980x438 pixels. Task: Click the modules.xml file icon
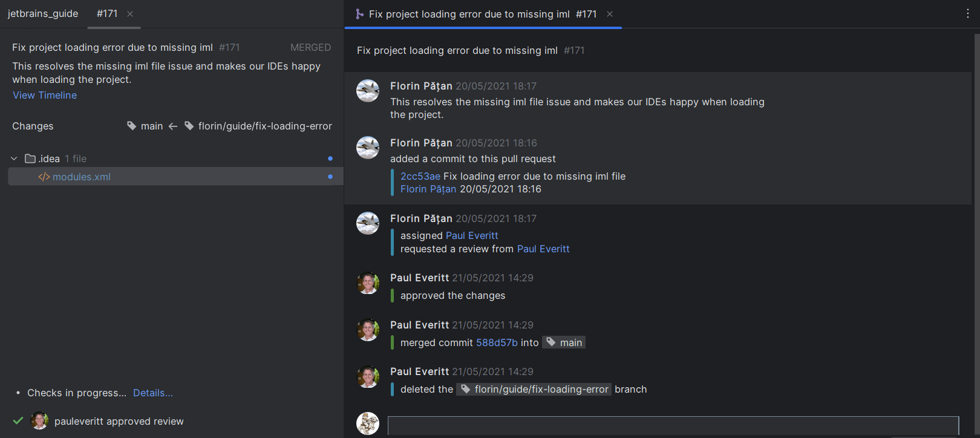(44, 177)
